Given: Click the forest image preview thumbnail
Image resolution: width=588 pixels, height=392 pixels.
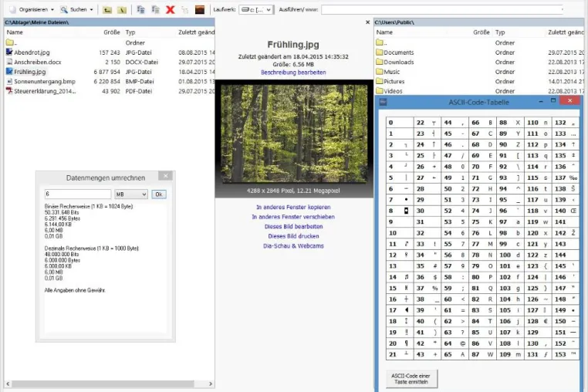Looking at the screenshot, I should (294, 134).
